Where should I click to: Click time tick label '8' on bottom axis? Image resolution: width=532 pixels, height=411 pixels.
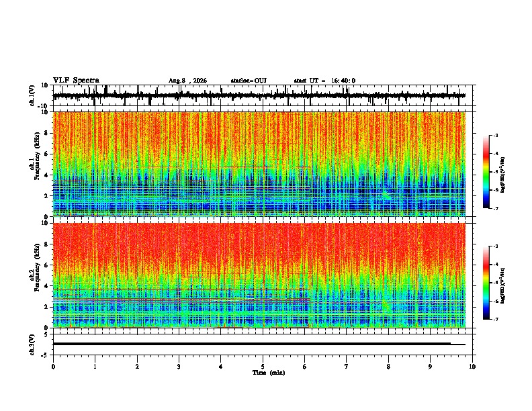pyautogui.click(x=388, y=367)
